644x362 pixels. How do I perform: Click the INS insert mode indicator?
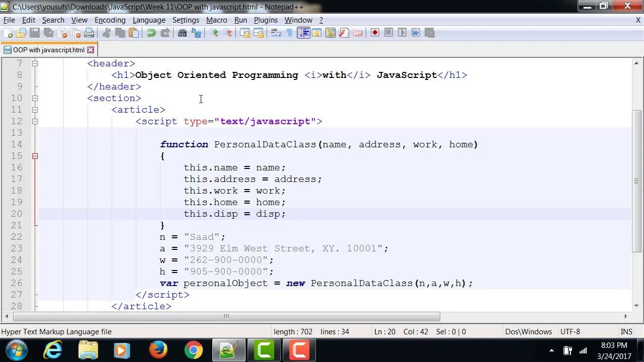pyautogui.click(x=626, y=332)
